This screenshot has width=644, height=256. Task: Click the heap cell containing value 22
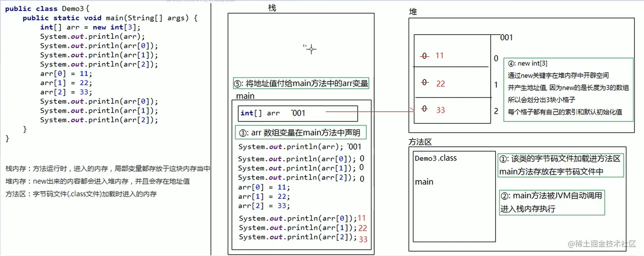tap(451, 83)
